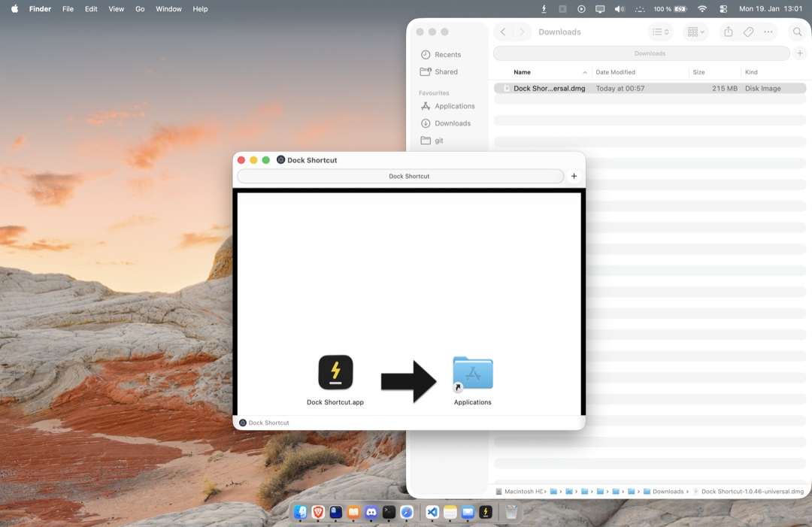Viewport: 812px width, 527px height.
Task: Open the Dock Shortcut.app icon in the installer window
Action: pyautogui.click(x=335, y=372)
